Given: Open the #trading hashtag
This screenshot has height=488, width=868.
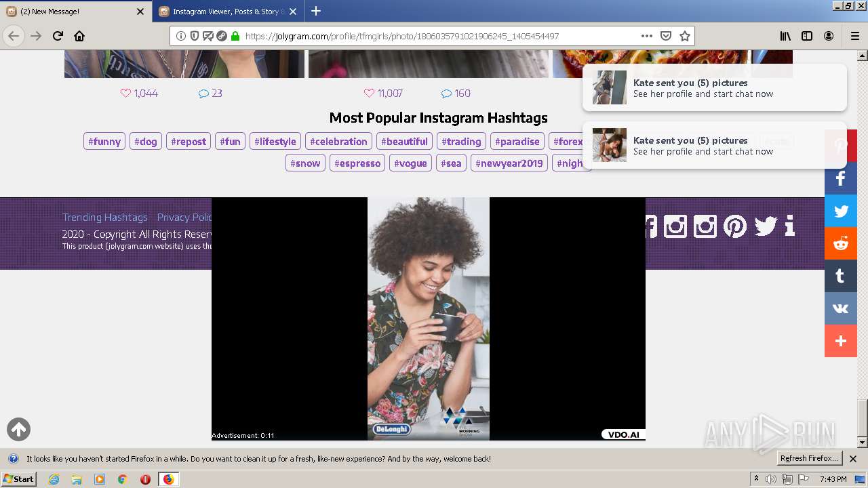Looking at the screenshot, I should pyautogui.click(x=461, y=142).
